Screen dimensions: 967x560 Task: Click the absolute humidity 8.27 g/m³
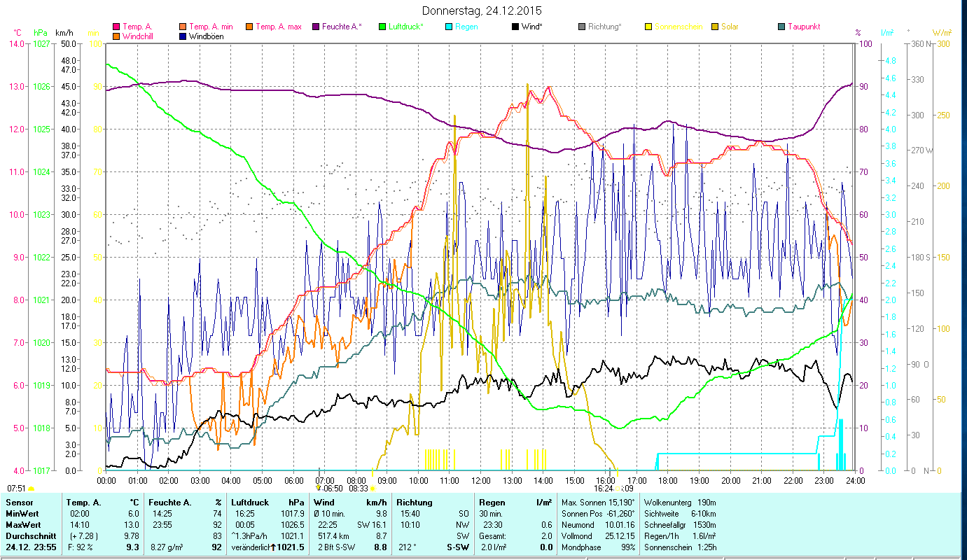pos(167,547)
